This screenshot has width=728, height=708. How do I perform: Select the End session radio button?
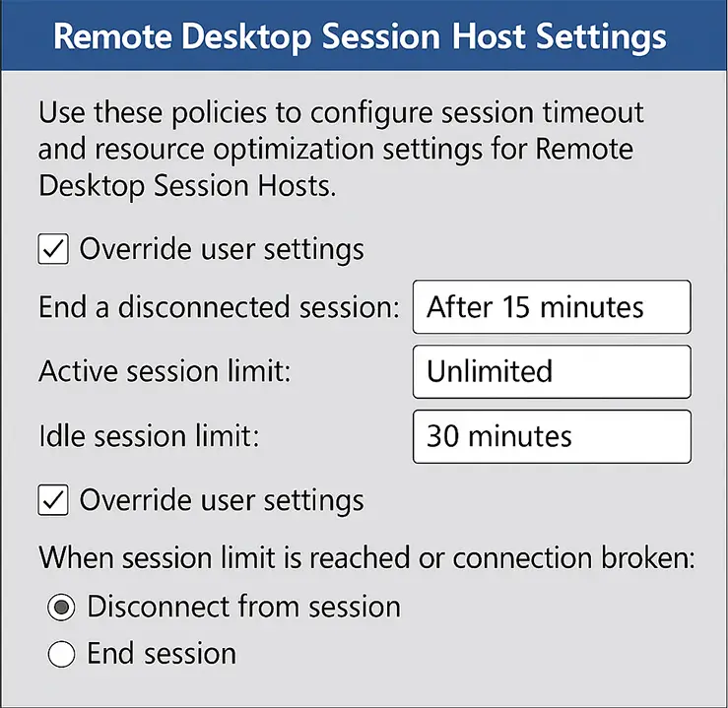click(61, 654)
